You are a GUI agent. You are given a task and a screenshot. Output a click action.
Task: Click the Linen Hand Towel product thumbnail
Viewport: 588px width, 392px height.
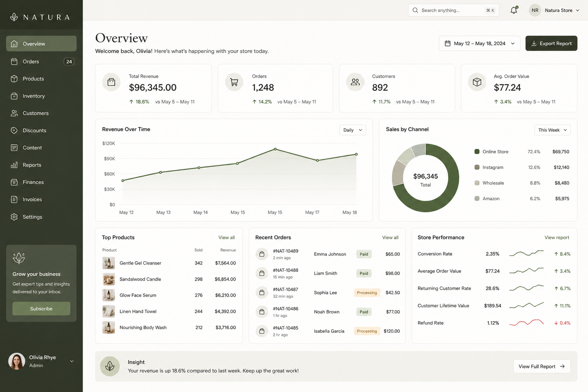pyautogui.click(x=108, y=311)
